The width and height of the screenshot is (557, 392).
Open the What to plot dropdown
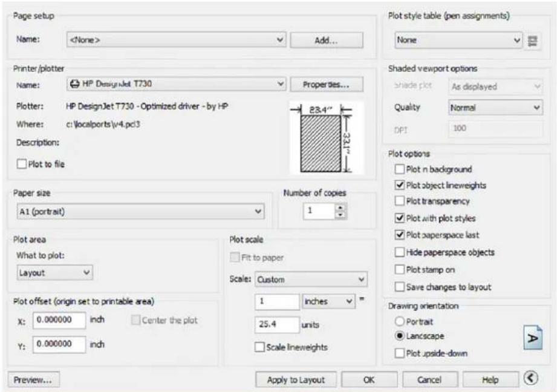tap(54, 273)
